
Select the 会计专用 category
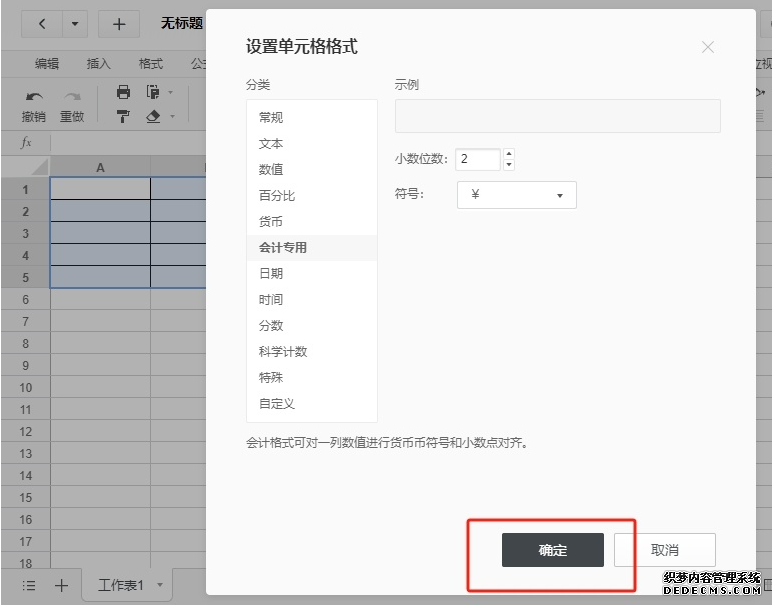pos(312,248)
